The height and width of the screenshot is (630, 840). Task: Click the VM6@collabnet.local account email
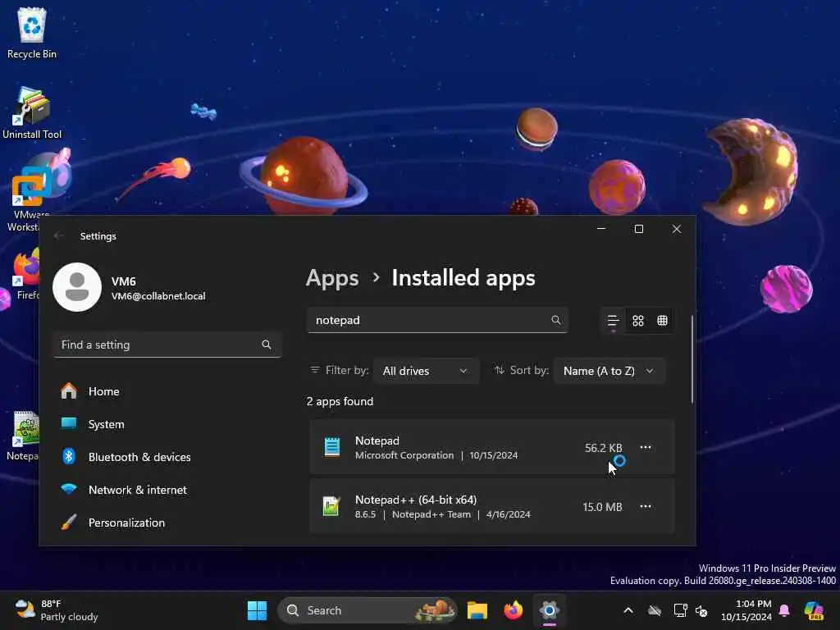point(158,296)
